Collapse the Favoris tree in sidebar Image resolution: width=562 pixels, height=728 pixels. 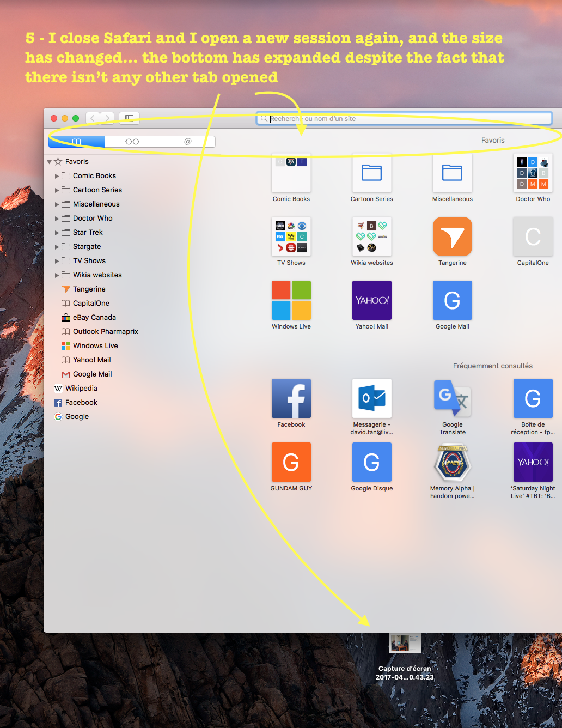50,162
